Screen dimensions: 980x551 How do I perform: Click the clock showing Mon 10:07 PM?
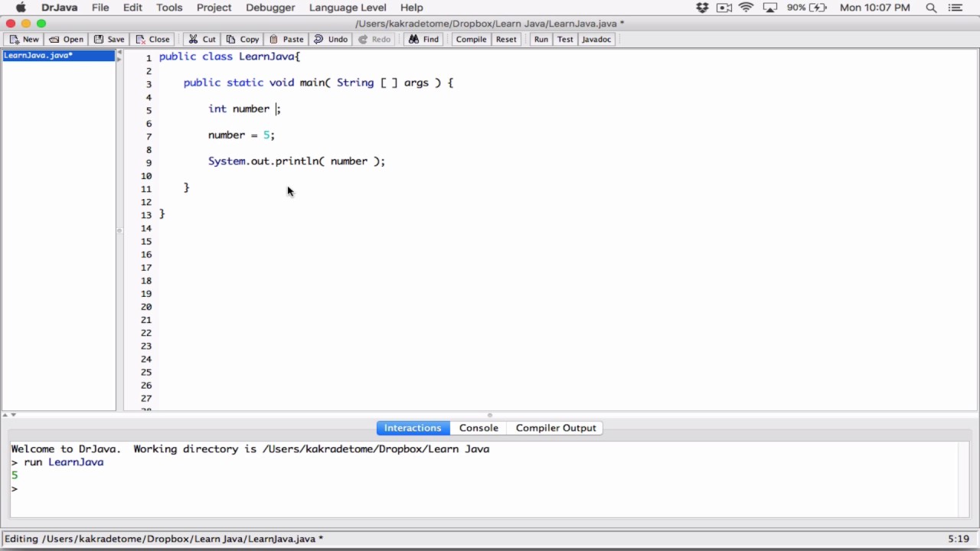tap(875, 8)
